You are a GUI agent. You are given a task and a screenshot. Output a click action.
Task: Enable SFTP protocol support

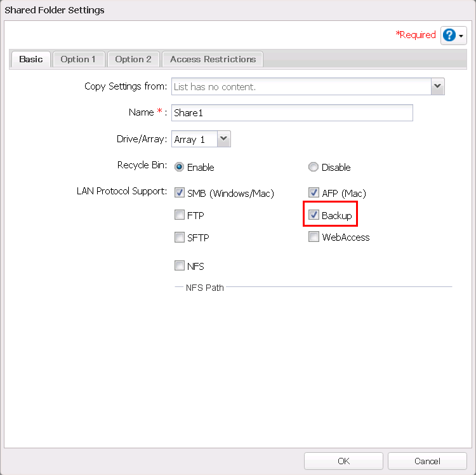point(180,237)
